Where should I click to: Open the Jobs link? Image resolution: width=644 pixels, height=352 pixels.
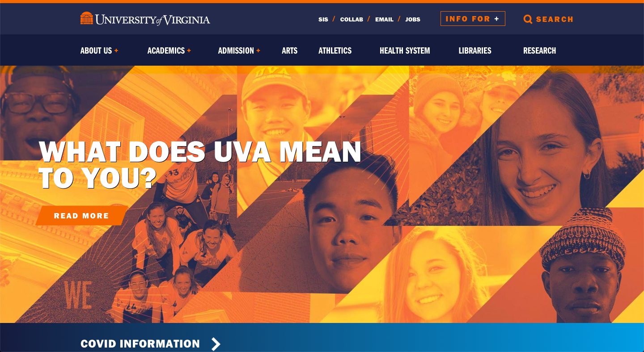coord(413,20)
